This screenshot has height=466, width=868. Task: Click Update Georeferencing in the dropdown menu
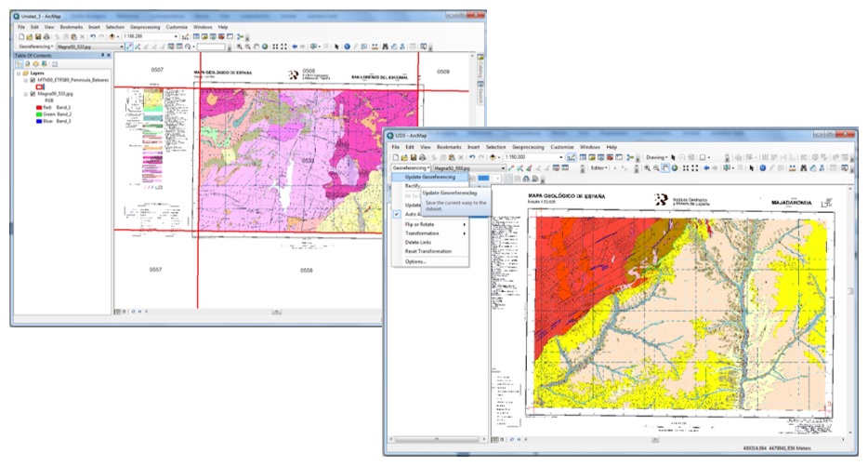[x=427, y=177]
